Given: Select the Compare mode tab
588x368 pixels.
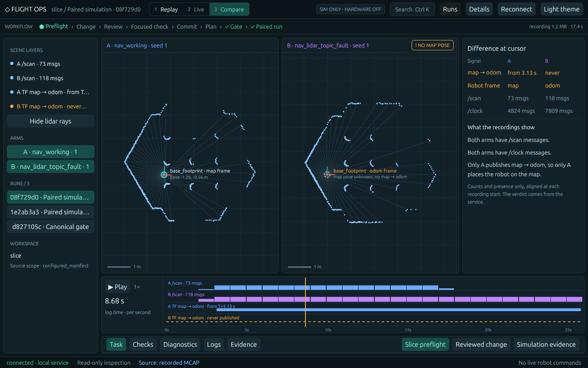Looking at the screenshot, I should tap(229, 9).
